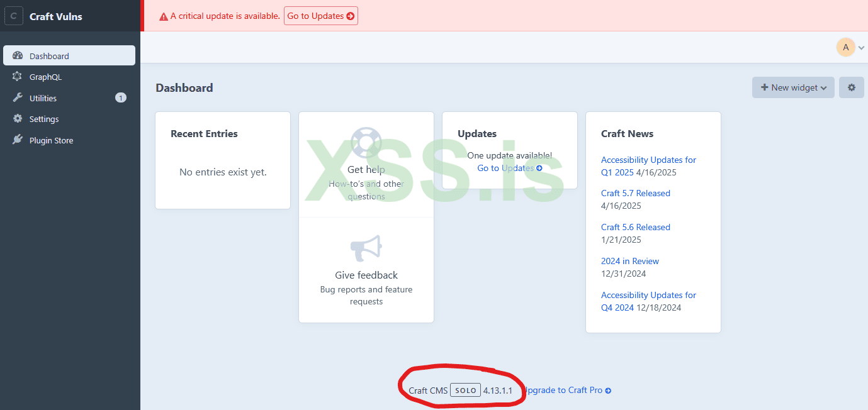Screen dimensions: 868x410
Task: Click the Recent Entries widget title
Action: [x=204, y=133]
